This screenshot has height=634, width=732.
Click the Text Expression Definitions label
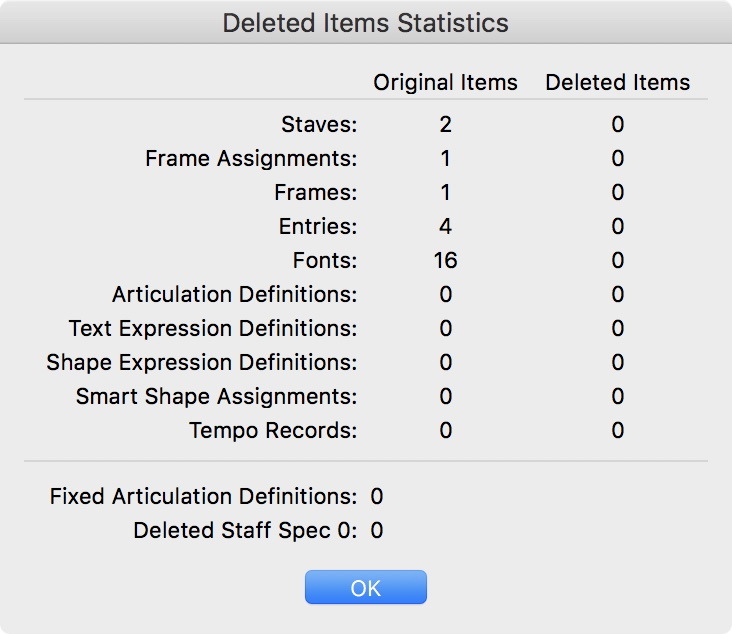tap(212, 329)
